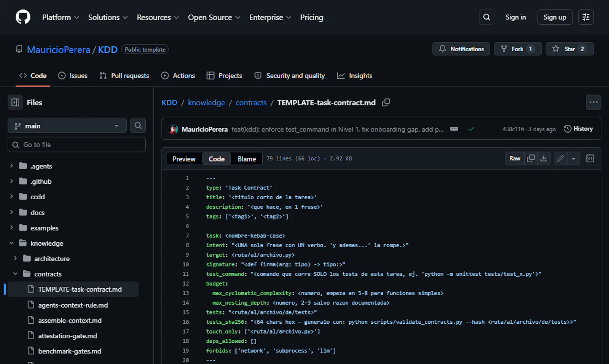The height and width of the screenshot is (364, 609).
Task: Open MauricioPerera owner profile link
Action: tap(59, 49)
